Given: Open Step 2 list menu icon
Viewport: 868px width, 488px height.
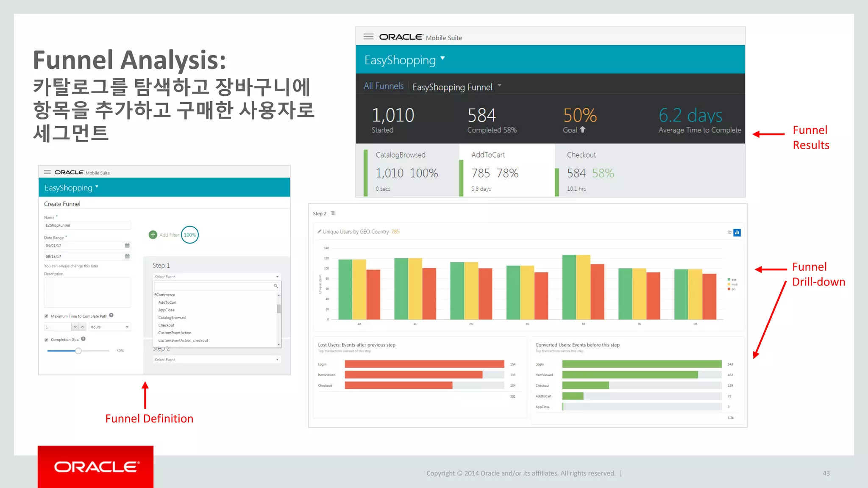Looking at the screenshot, I should tap(333, 213).
